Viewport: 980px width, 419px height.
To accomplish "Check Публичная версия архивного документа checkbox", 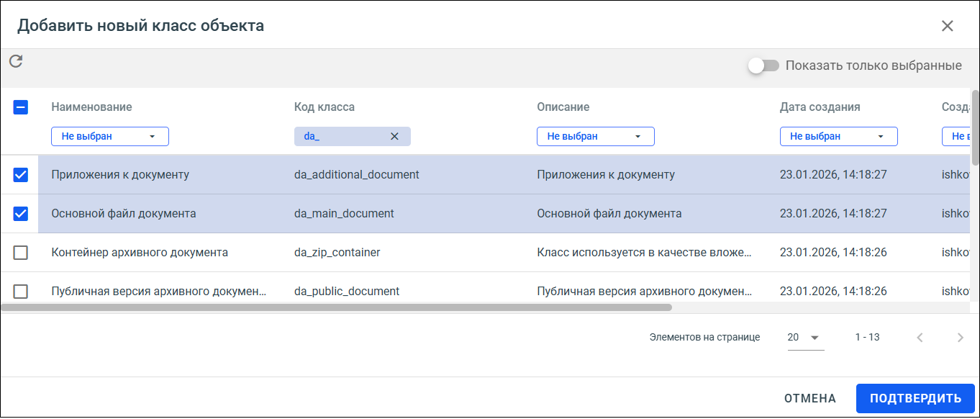I will (21, 292).
